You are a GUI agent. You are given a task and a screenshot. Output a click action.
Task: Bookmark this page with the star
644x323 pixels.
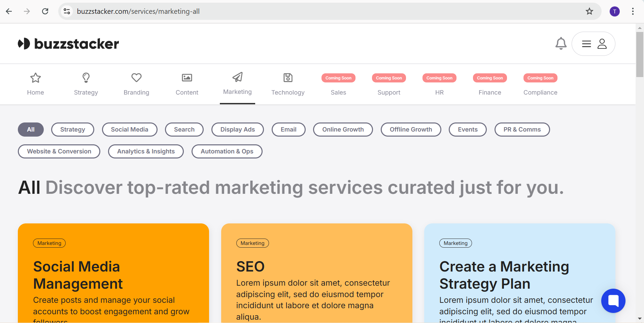coord(589,11)
